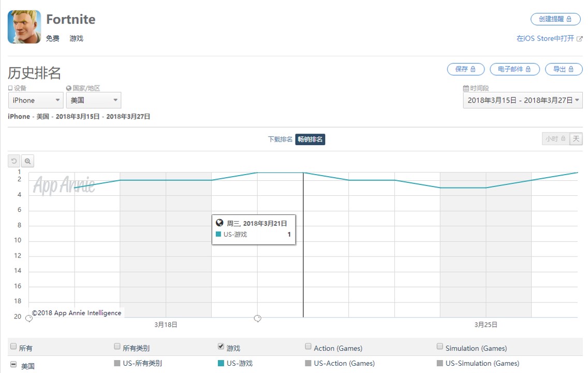This screenshot has height=373, width=588.
Task: Select the 小时 granularity option
Action: tap(555, 139)
